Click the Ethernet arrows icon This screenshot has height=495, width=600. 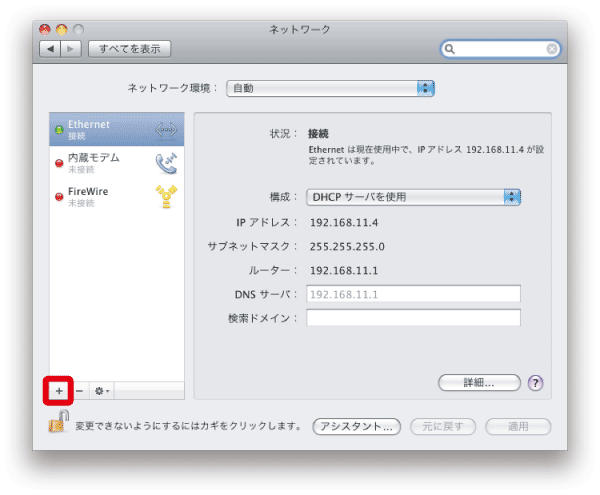[166, 130]
